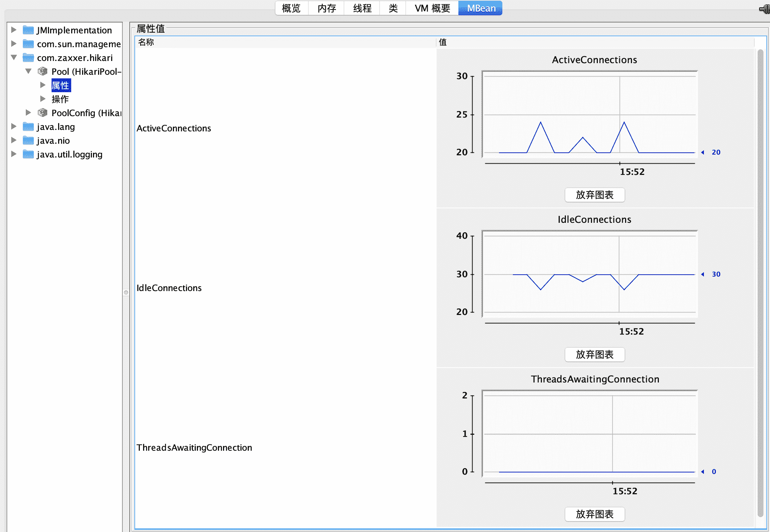Discard the ActiveConnections chart with 放弃图表
The height and width of the screenshot is (532, 770).
coord(595,195)
